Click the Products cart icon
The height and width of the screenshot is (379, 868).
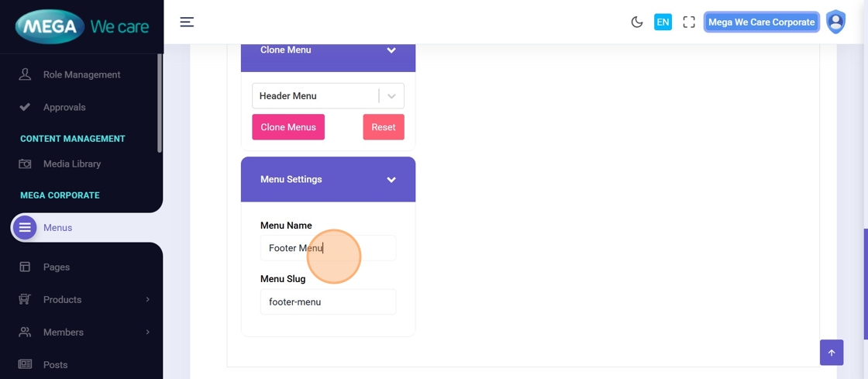coord(25,299)
